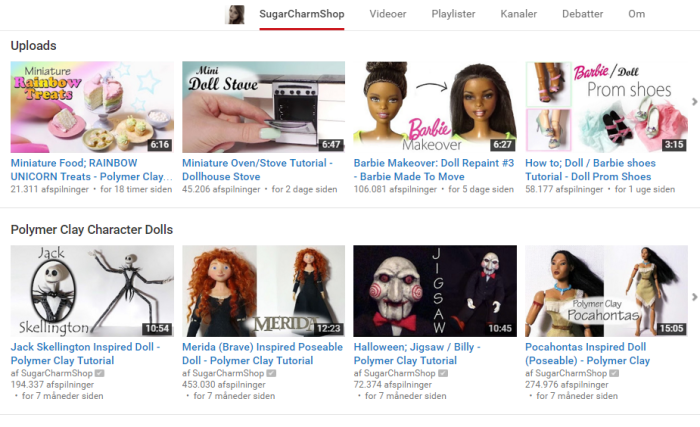700x427 pixels.
Task: Click verified badge under Merida video
Action: tap(271, 373)
